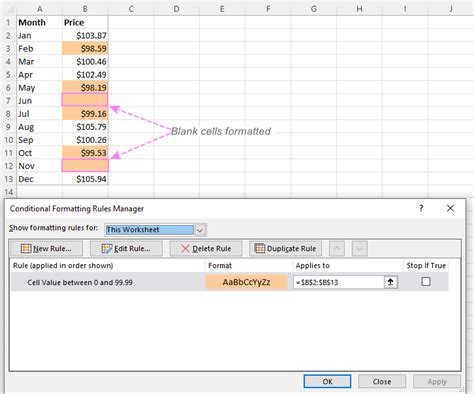Image resolution: width=474 pixels, height=394 pixels.
Task: Move rule down with arrow button
Action: coord(360,249)
